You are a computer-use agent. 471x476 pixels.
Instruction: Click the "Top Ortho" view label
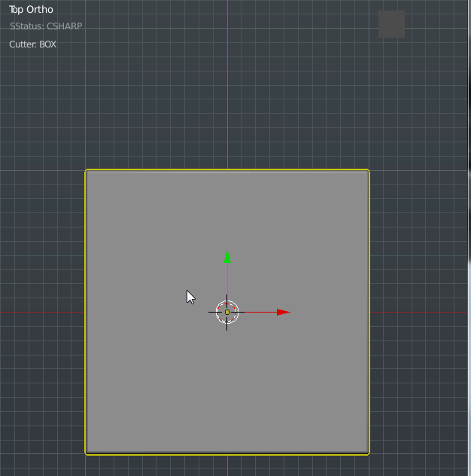[x=32, y=10]
